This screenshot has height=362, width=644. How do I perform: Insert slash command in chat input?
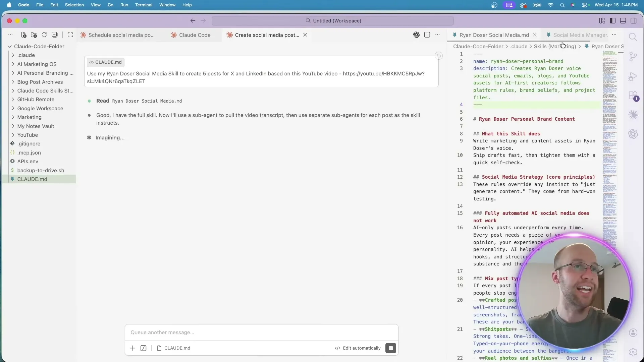144,348
